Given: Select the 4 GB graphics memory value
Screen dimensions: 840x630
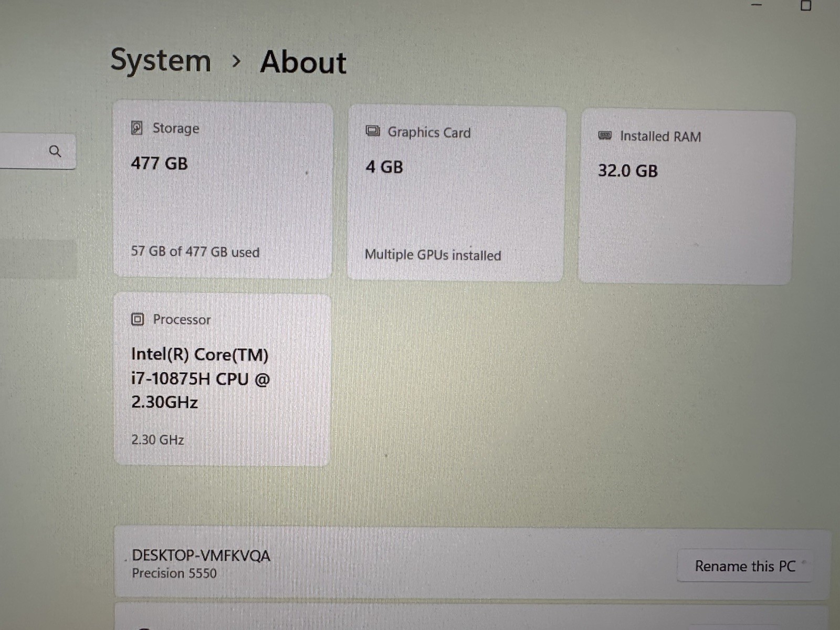Looking at the screenshot, I should pyautogui.click(x=384, y=167).
